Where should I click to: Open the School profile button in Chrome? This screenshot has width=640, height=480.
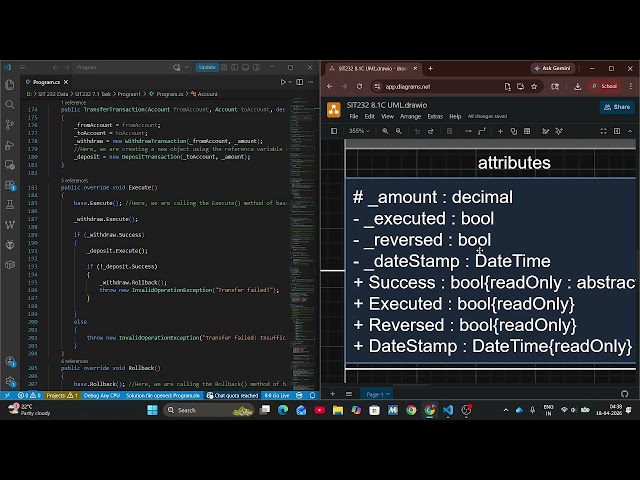pos(605,86)
